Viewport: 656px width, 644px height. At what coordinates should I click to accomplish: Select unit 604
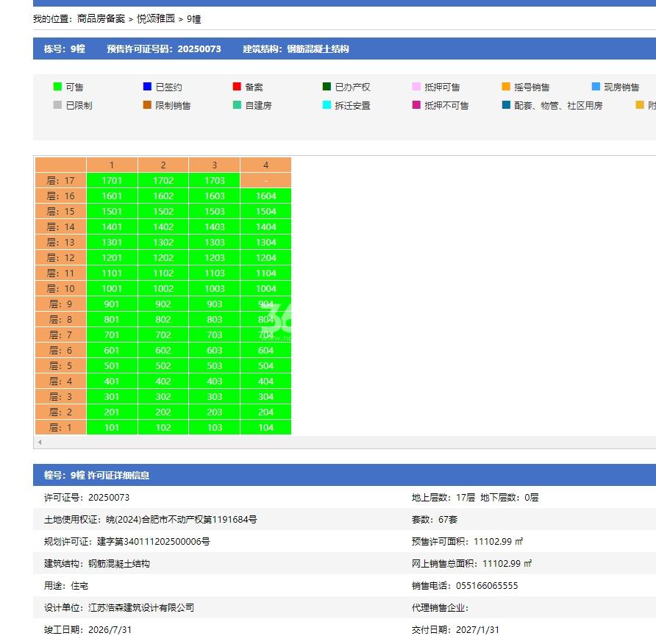(x=265, y=351)
